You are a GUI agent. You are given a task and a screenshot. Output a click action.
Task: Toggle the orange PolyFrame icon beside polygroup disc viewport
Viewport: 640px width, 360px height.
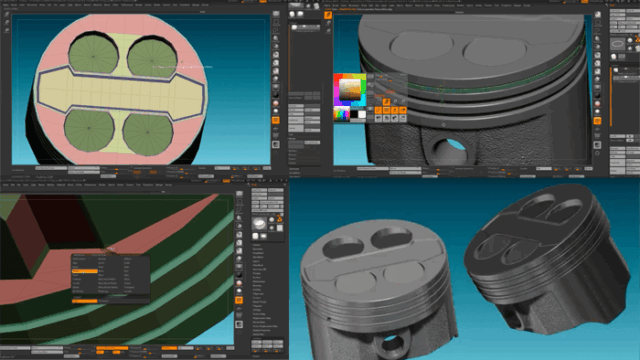276,120
